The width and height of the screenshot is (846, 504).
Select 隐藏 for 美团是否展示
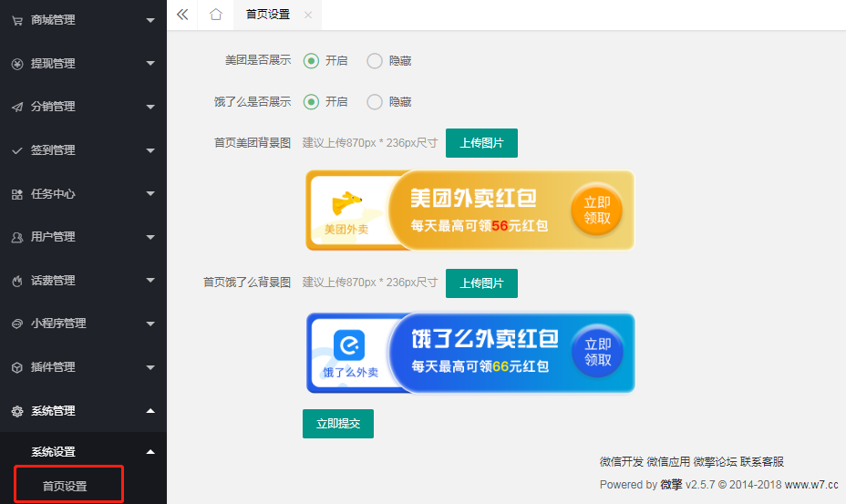[375, 61]
